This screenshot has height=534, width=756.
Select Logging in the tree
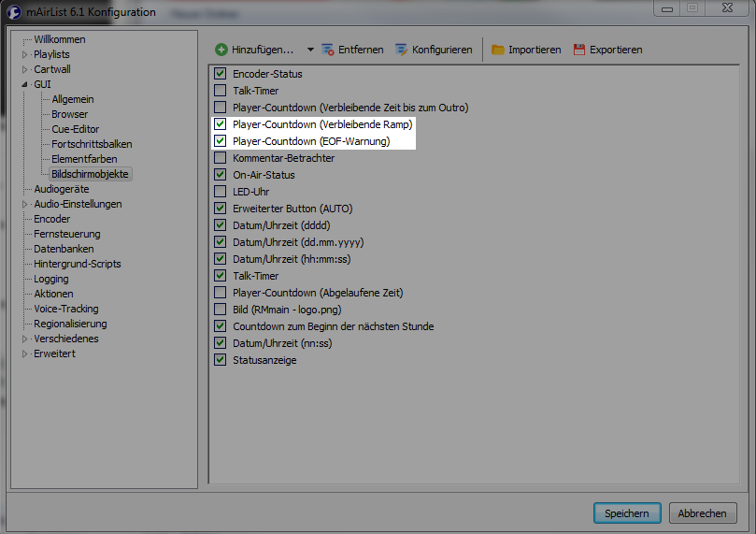(51, 279)
